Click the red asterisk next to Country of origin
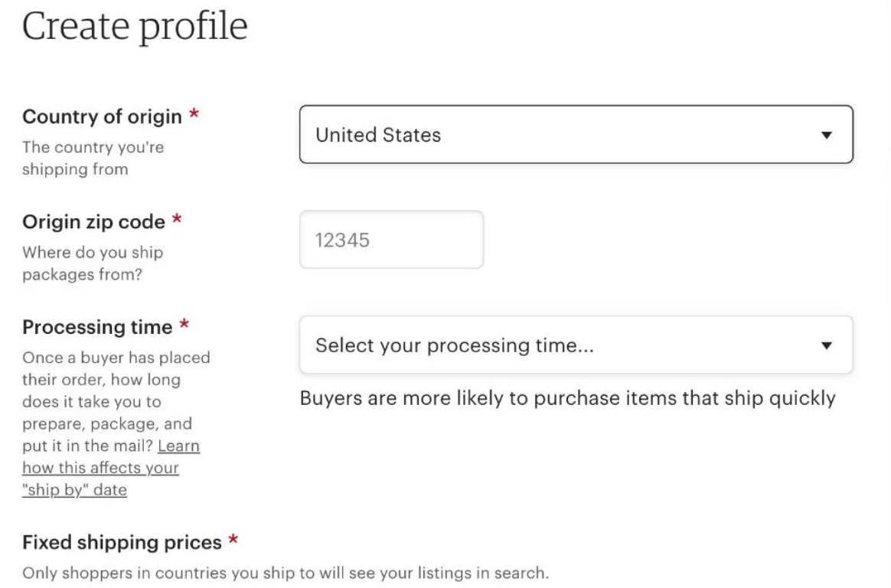 [193, 115]
